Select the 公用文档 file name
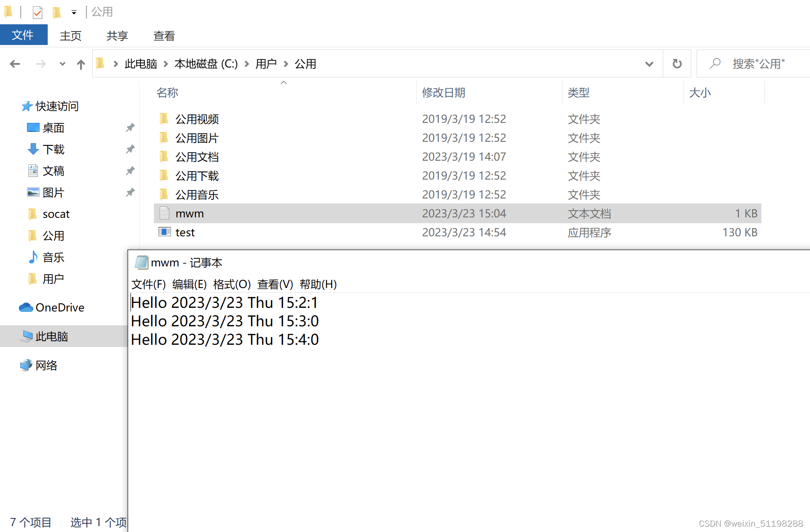This screenshot has width=810, height=532. [197, 157]
